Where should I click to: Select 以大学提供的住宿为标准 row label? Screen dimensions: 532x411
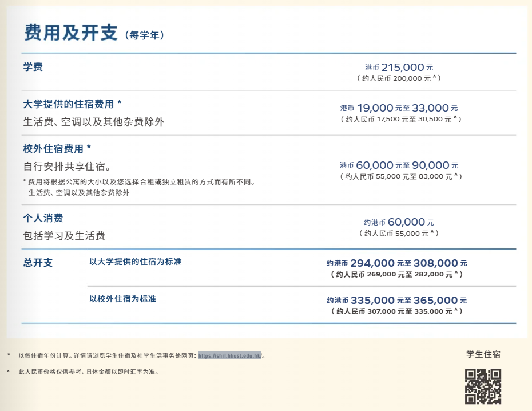point(136,262)
